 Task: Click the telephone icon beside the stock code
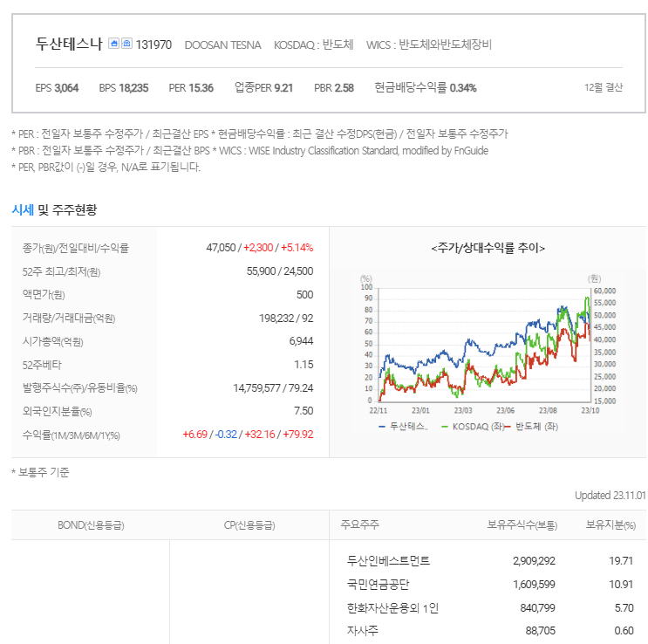tap(126, 44)
